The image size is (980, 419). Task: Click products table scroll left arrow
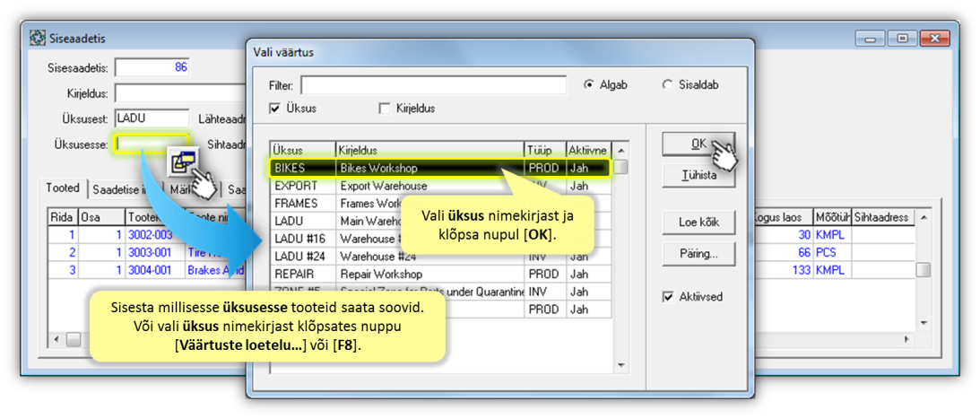point(56,339)
